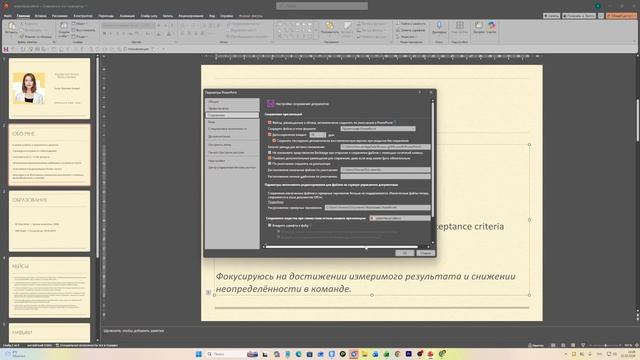Viewport: 640px width, 360px height.
Task: Enable the embed fonts in file checkbox
Action: [x=269, y=225]
